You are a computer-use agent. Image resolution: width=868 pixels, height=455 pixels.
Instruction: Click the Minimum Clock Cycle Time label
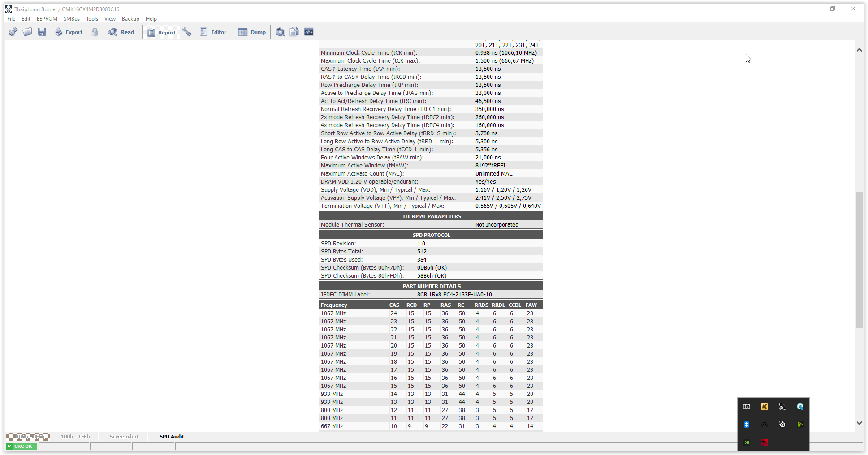(369, 53)
